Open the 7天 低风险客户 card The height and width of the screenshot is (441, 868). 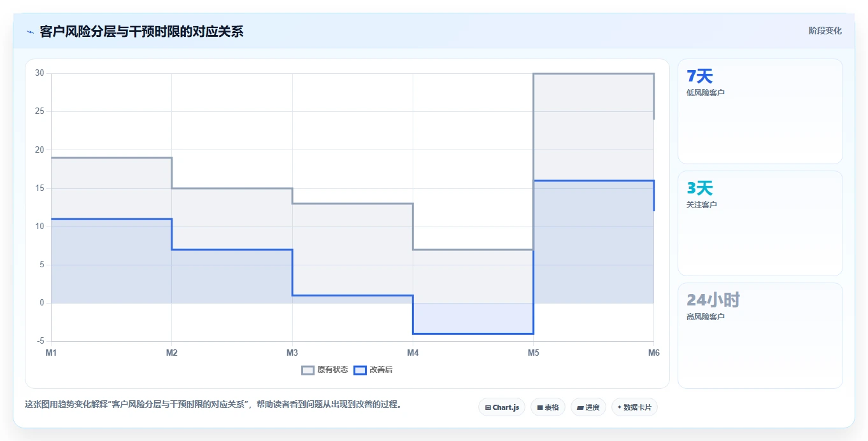point(760,111)
